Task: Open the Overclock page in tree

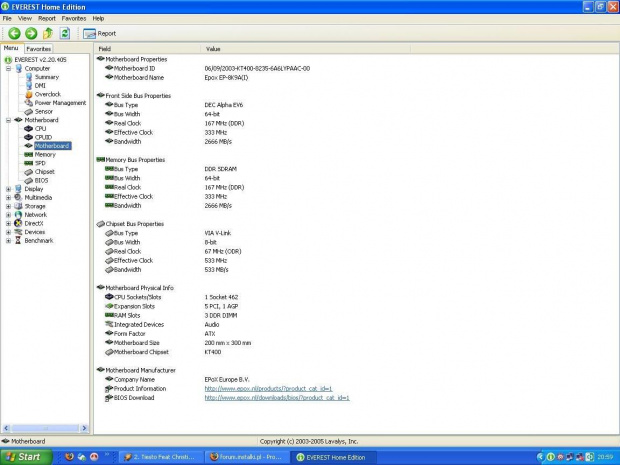Action: coord(47,94)
